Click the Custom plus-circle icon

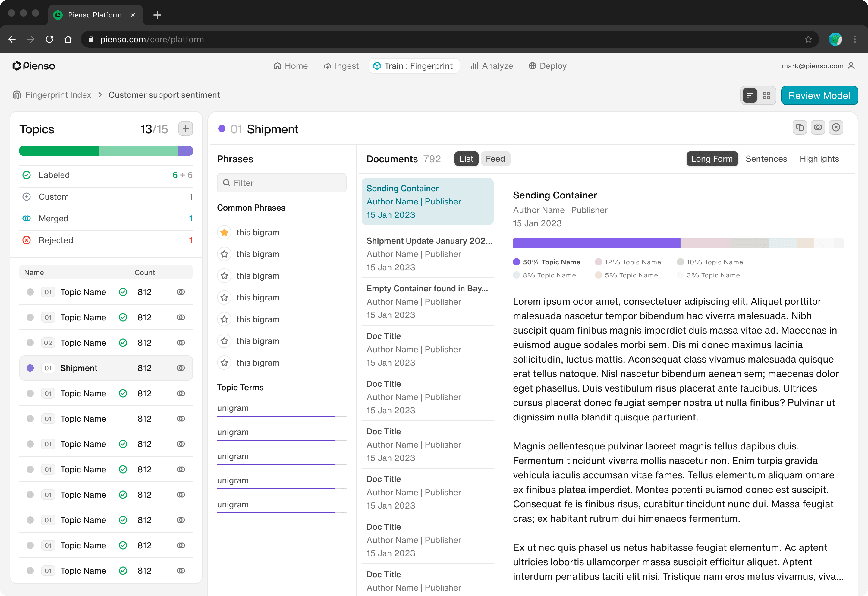point(27,197)
